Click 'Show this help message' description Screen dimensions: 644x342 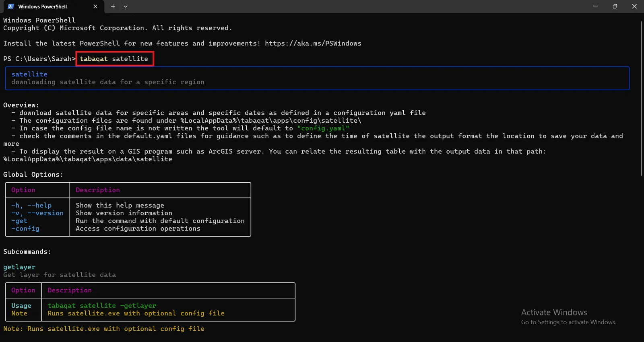click(x=120, y=206)
